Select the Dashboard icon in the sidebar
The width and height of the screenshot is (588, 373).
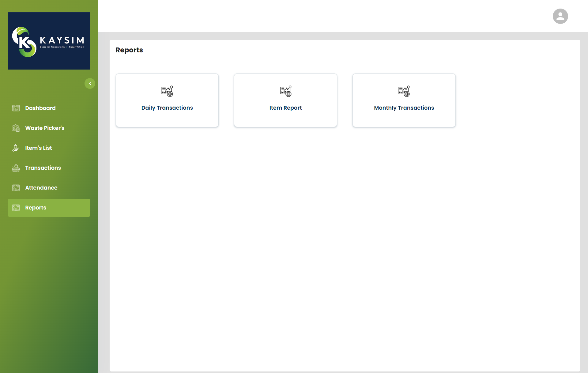point(16,108)
